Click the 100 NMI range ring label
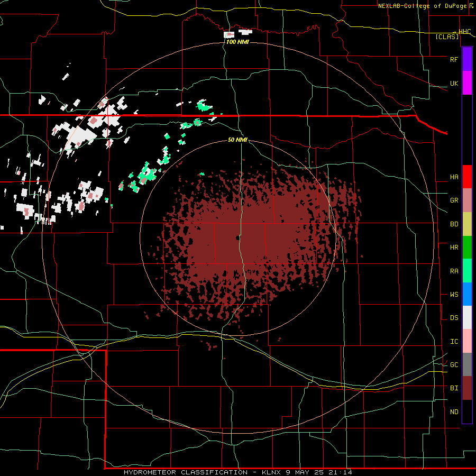This screenshot has height=476, width=476. click(x=237, y=42)
